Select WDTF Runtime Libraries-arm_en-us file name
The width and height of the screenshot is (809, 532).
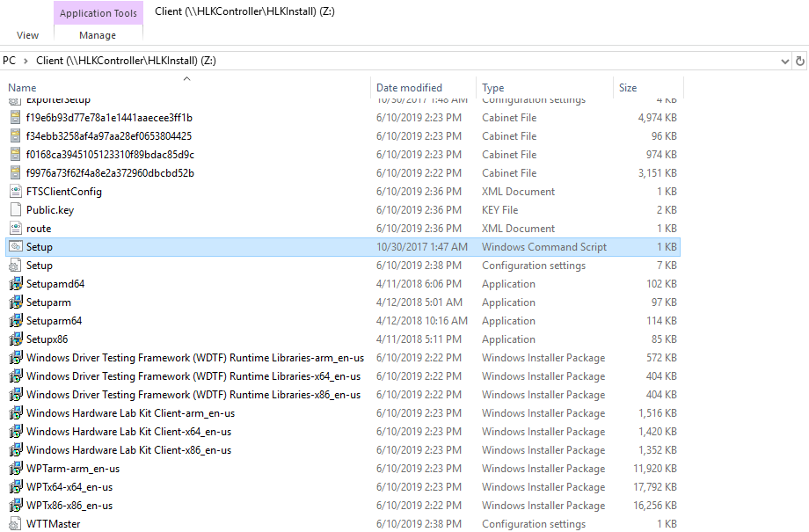[195, 358]
